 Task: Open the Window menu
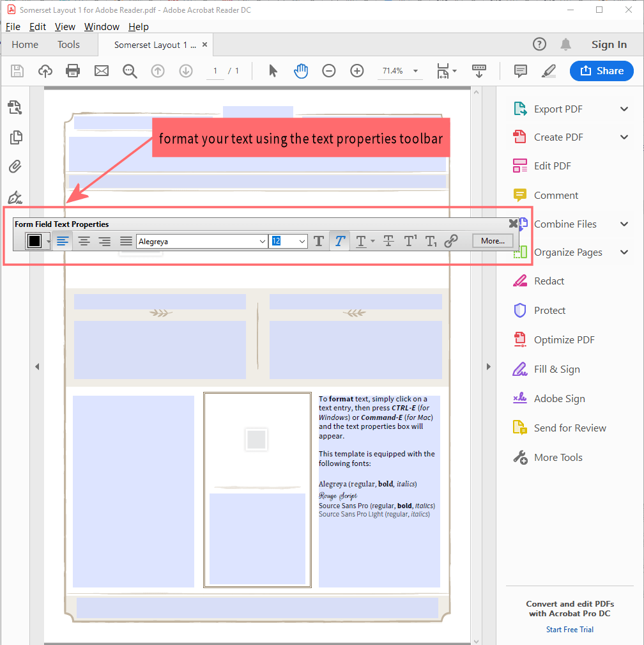(x=102, y=27)
